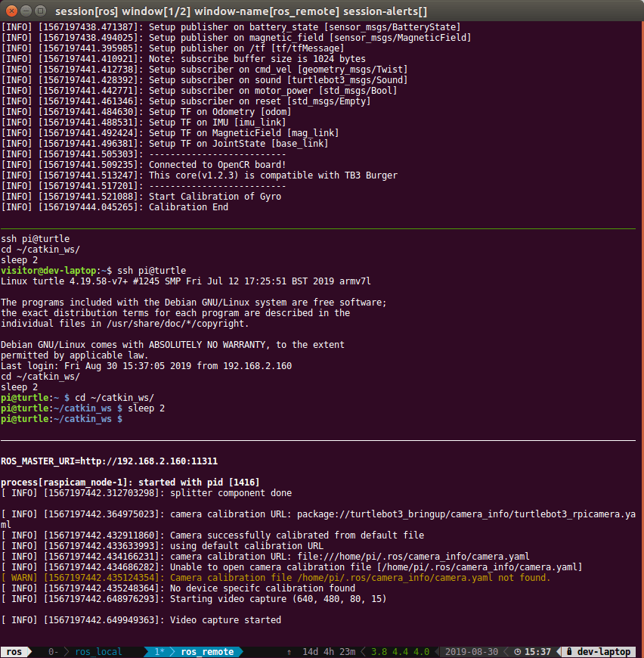Click the yellow WARN calibration file not found line
This screenshot has width=644, height=658.
276,578
